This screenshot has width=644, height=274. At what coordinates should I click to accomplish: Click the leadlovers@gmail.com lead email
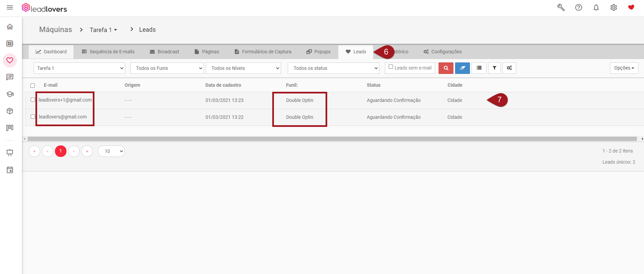click(63, 117)
